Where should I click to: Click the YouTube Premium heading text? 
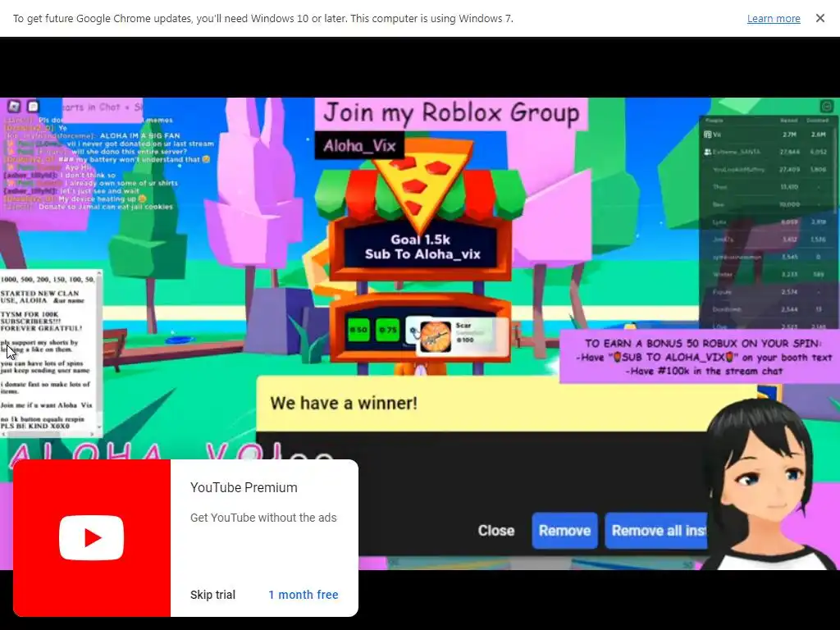[244, 487]
